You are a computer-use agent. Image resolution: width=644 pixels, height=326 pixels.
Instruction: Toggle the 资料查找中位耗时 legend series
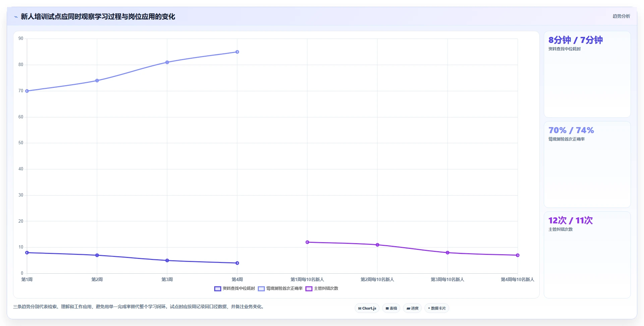pyautogui.click(x=235, y=288)
